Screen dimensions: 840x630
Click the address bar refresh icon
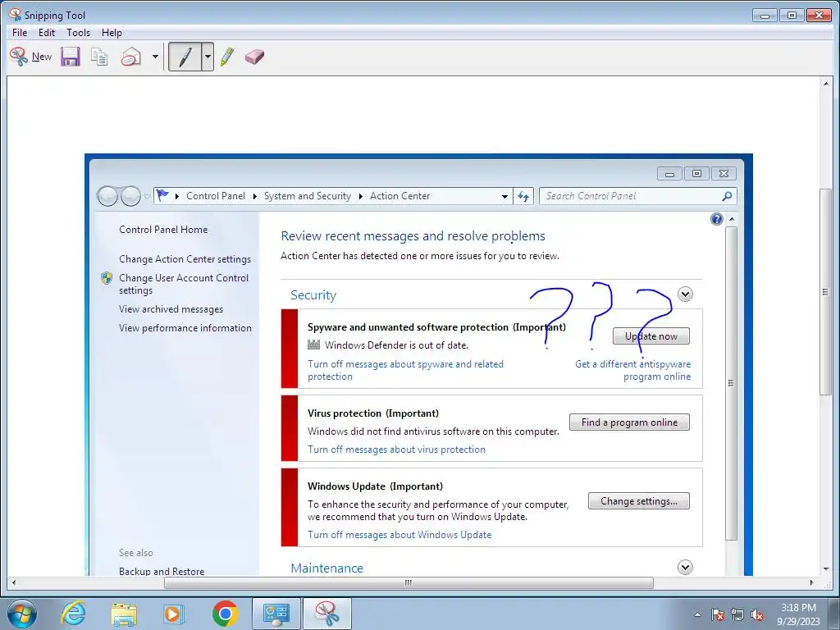pyautogui.click(x=523, y=196)
